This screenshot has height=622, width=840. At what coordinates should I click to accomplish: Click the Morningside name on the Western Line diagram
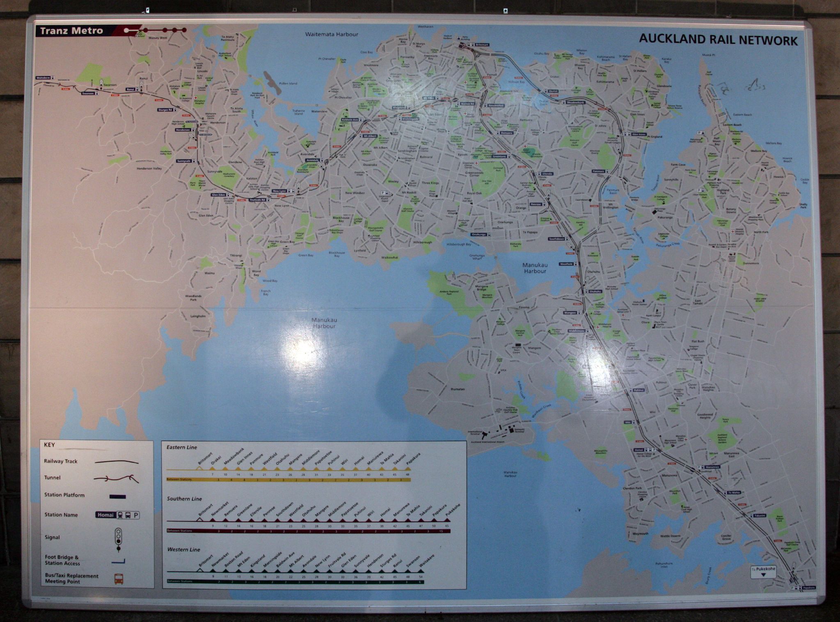(x=272, y=558)
